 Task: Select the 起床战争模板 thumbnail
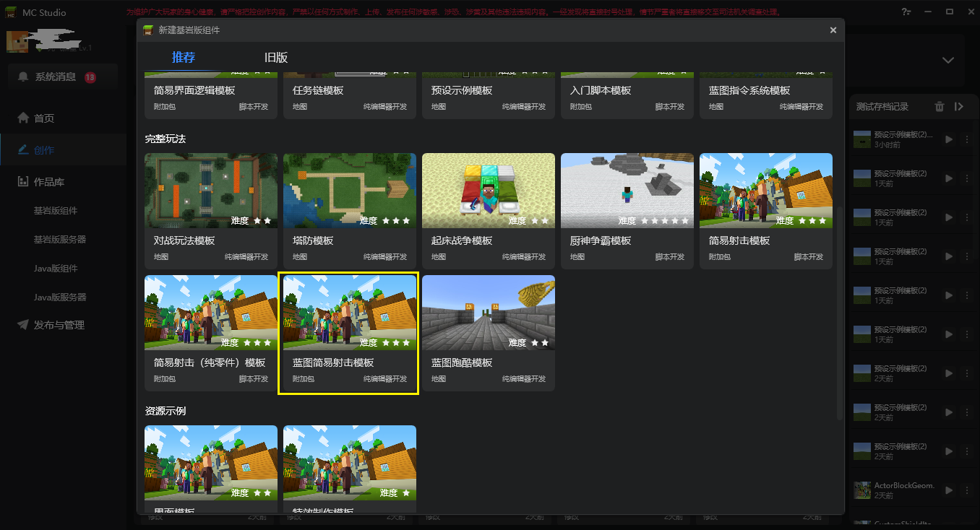pos(489,191)
